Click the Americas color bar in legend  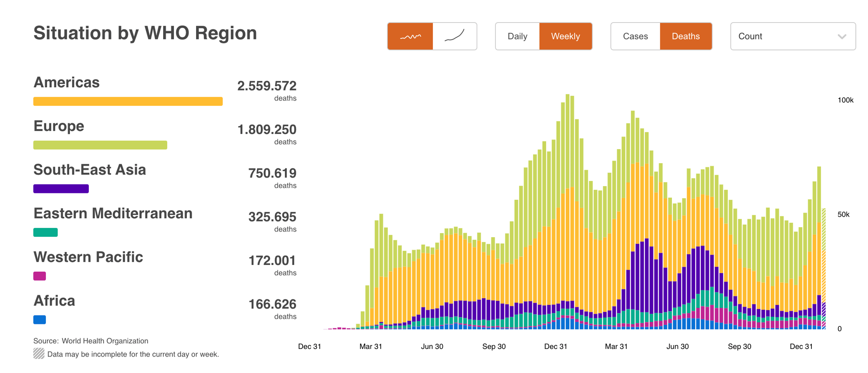click(128, 101)
